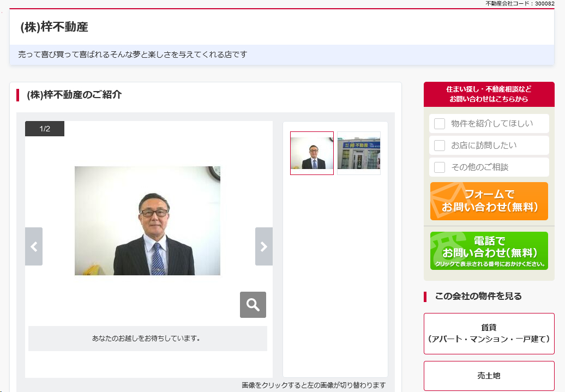Click the next image arrow in slideshow

(x=264, y=246)
